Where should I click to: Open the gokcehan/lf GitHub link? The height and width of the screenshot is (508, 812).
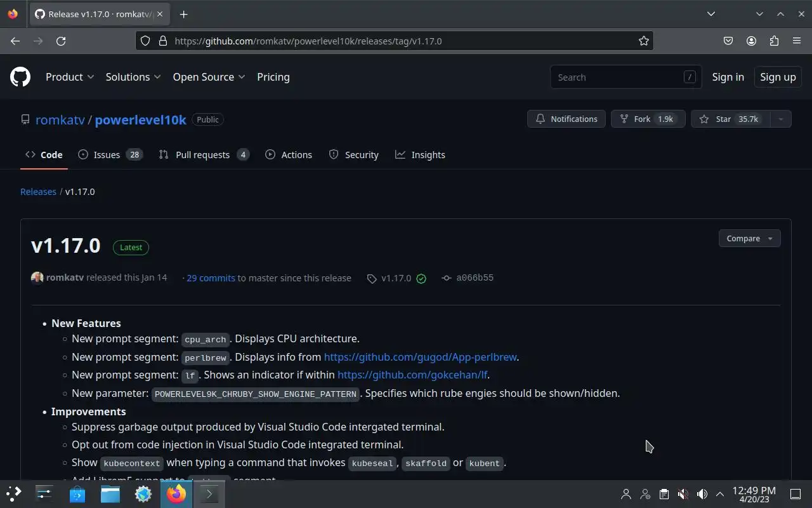[412, 375]
